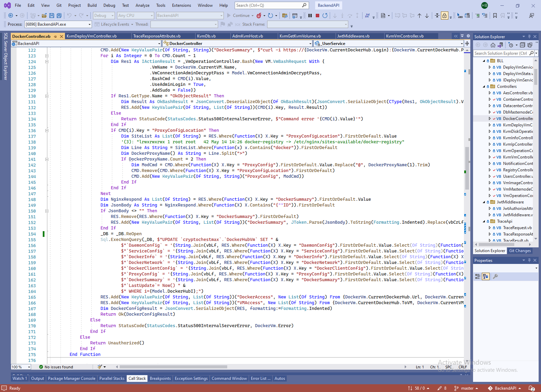Open Pending Changes Filter clock icon

pyautogui.click(x=511, y=45)
